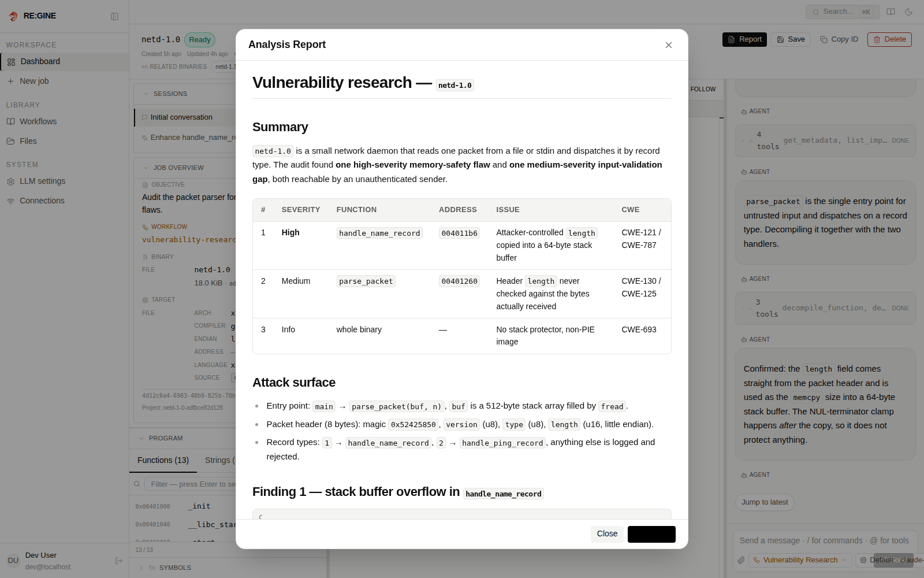Switch to the Strings tab
The image size is (924, 578).
click(219, 460)
